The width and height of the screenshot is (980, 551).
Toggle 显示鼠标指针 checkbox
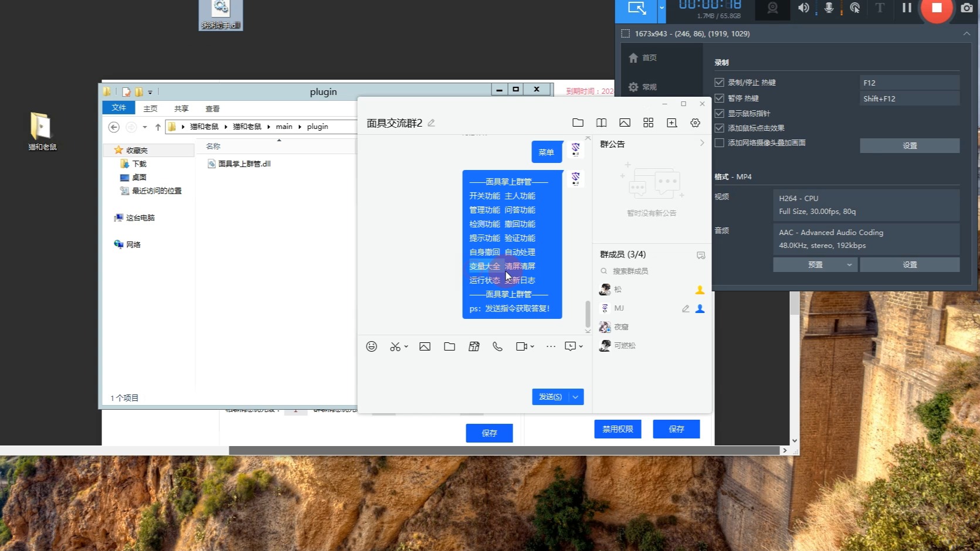pyautogui.click(x=719, y=114)
